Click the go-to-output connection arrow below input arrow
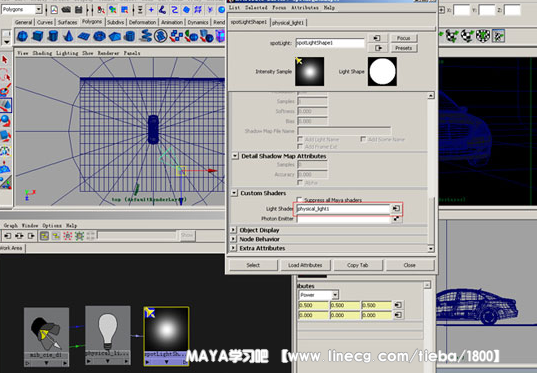Screen dimensions: 537x373 [378, 48]
